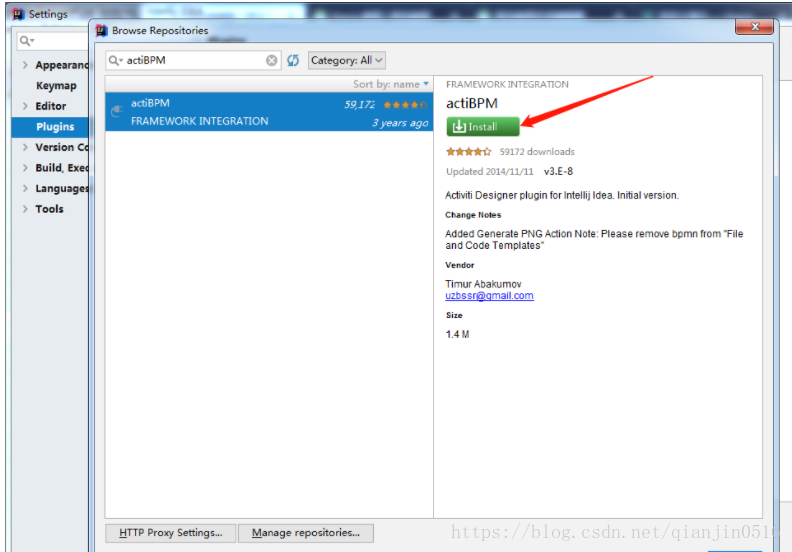Select Appearance item in Settings sidebar

[x=62, y=65]
